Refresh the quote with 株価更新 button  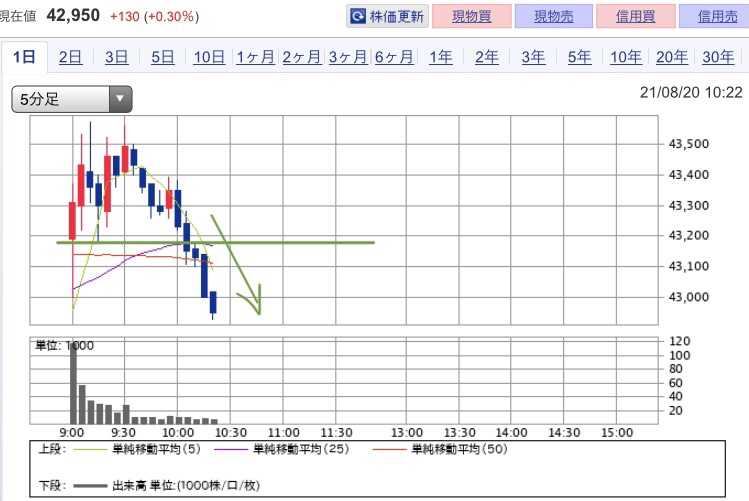[387, 17]
